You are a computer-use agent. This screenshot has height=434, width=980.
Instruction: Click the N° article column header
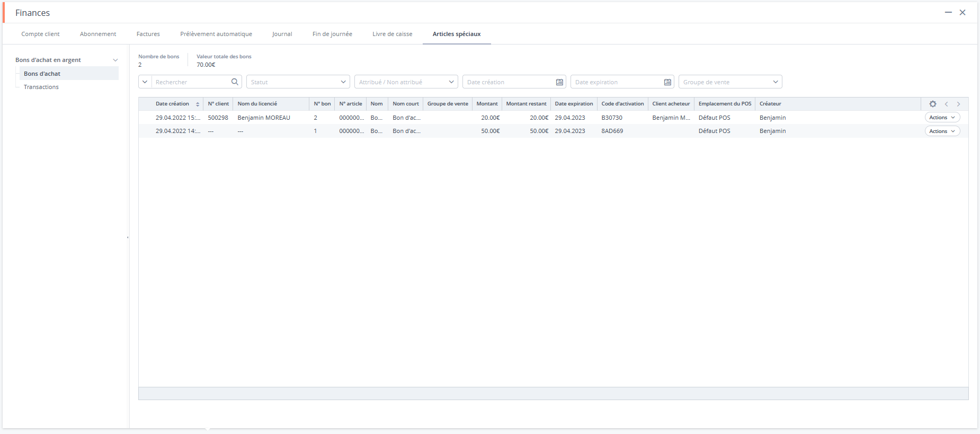click(351, 104)
